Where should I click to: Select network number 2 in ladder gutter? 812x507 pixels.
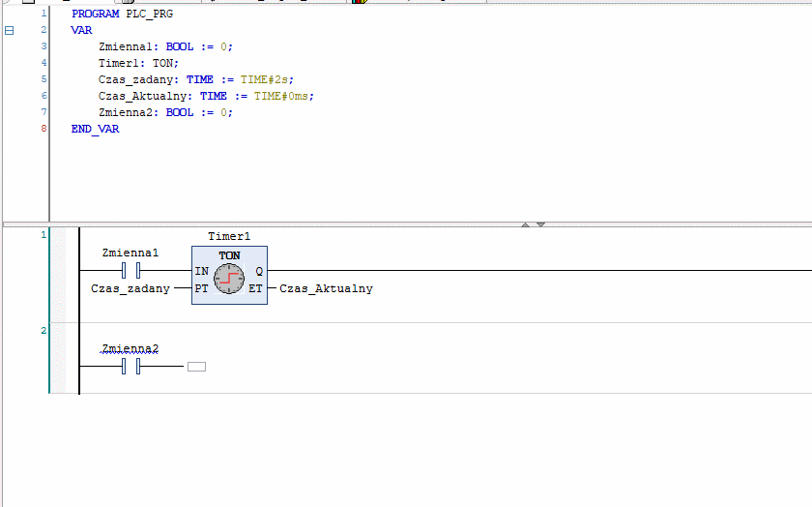point(43,331)
